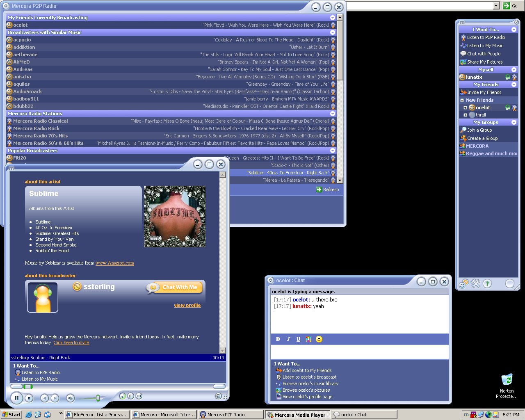This screenshot has width=525, height=420.
Task: Choose Join a Group in sidebar
Action: tap(479, 130)
